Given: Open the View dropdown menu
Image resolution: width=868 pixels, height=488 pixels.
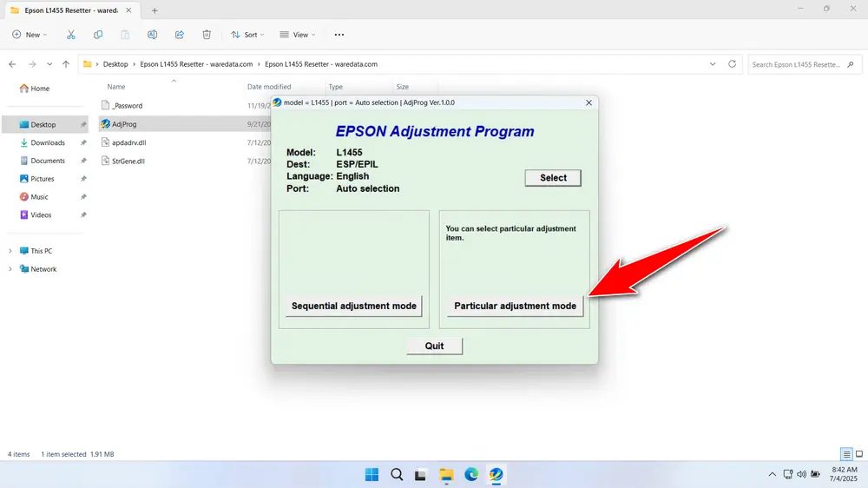Looking at the screenshot, I should pos(298,35).
